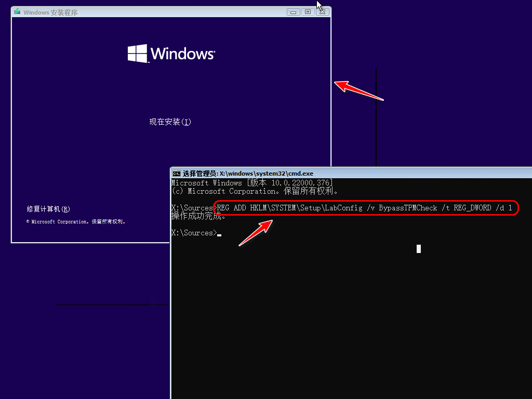Close the Windows 安装程序 window
The height and width of the screenshot is (399, 532).
pos(322,12)
